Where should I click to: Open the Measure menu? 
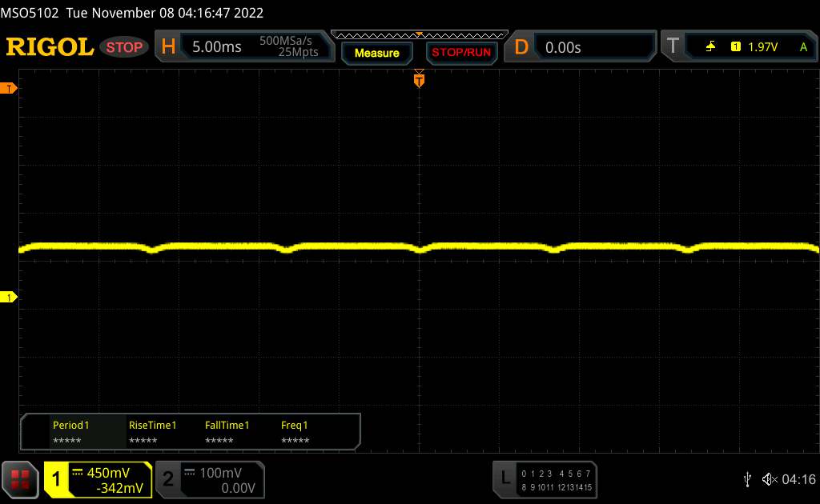pyautogui.click(x=376, y=53)
